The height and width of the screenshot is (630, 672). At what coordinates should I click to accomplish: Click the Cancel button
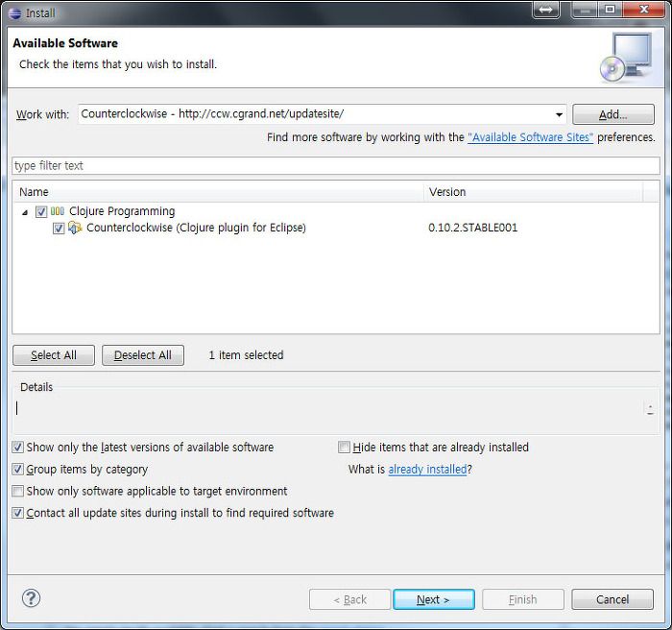point(612,599)
